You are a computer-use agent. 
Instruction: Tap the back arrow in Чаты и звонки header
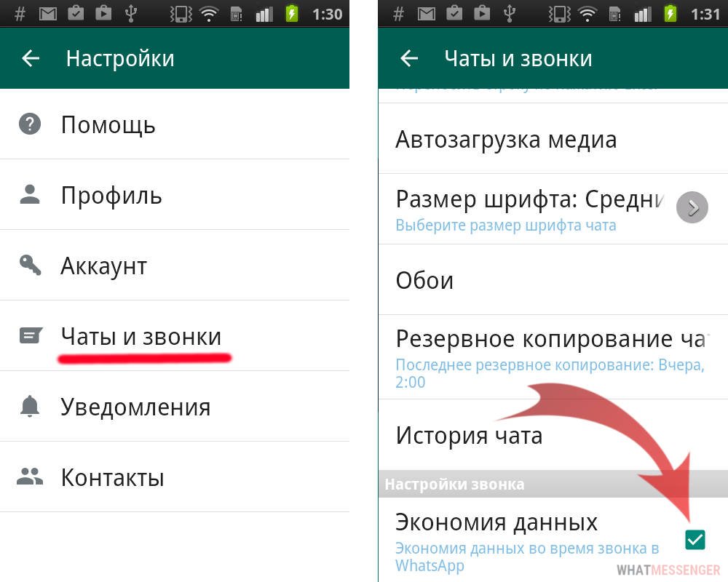click(409, 58)
